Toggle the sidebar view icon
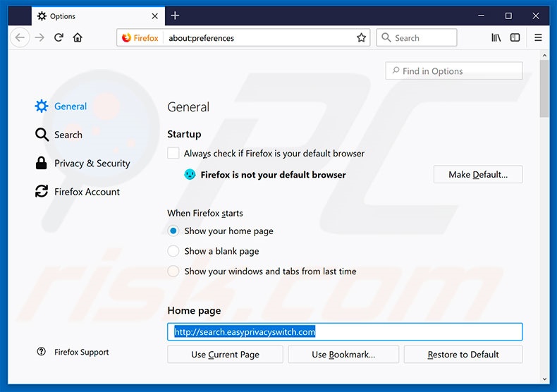 click(x=515, y=37)
